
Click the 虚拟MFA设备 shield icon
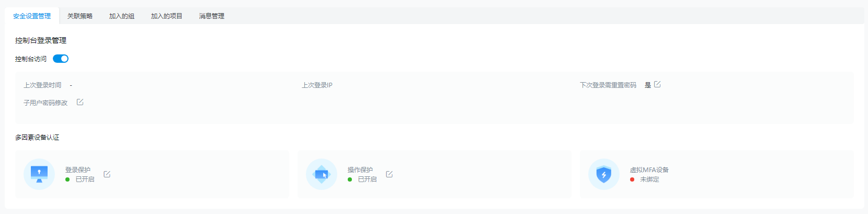(x=604, y=174)
